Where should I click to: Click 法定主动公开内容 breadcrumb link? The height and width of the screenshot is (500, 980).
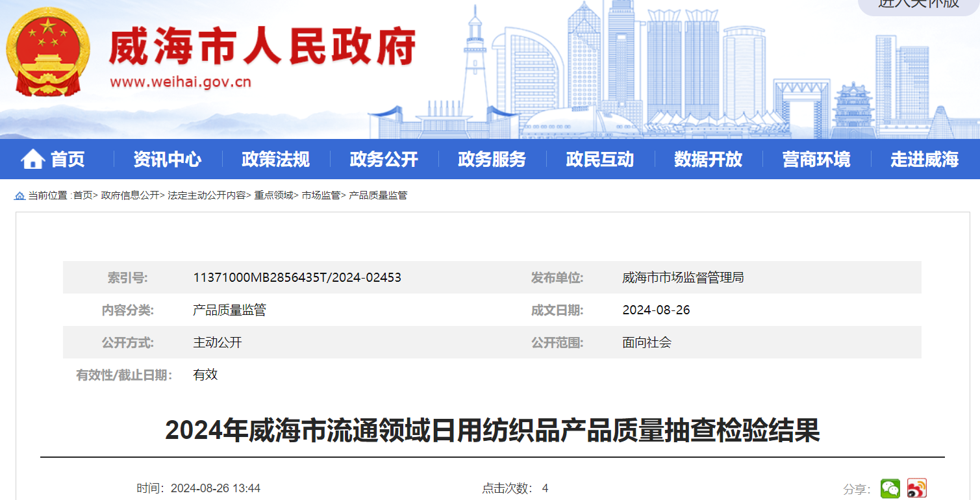[x=207, y=195]
